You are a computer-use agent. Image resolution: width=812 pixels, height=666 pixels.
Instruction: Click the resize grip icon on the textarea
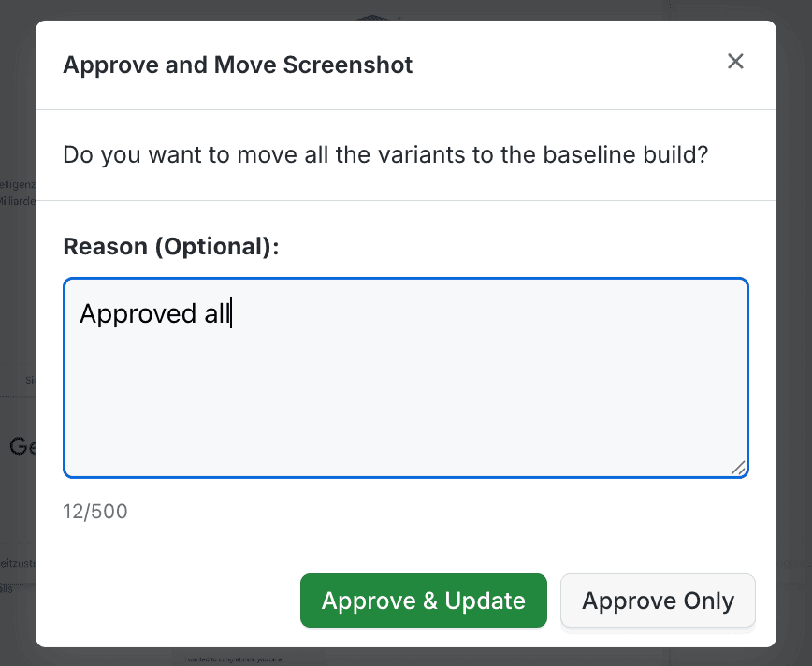(x=738, y=468)
